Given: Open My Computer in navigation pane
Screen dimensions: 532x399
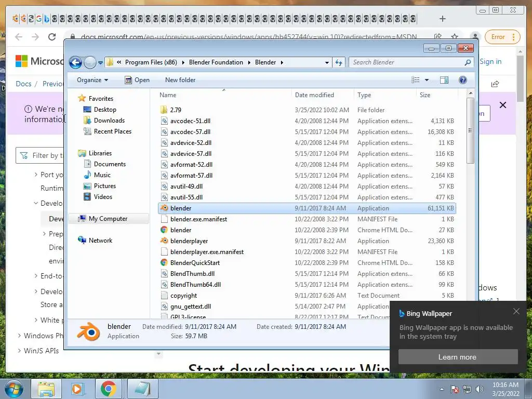Looking at the screenshot, I should (108, 219).
